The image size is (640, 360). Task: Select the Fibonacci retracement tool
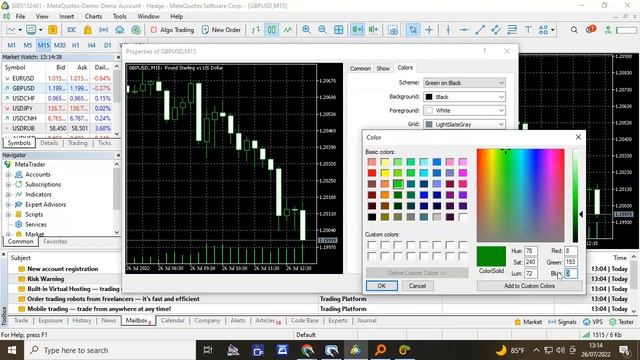click(x=512, y=30)
